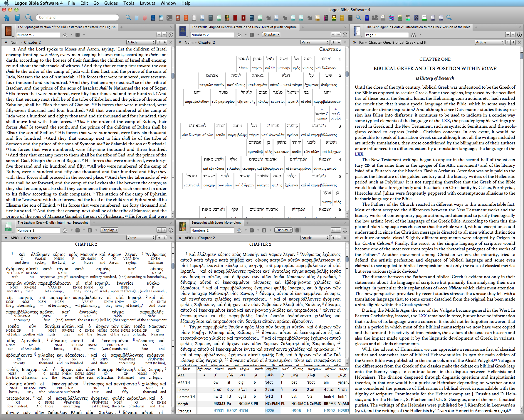
Task: Show info for Septuagint in Context panel
Action: pyautogui.click(x=519, y=35)
